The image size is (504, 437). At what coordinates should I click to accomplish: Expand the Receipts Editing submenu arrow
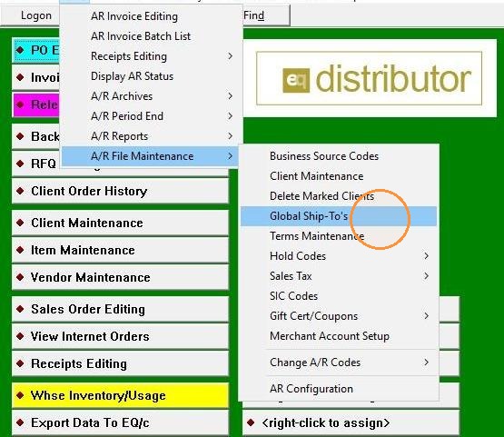click(x=230, y=56)
